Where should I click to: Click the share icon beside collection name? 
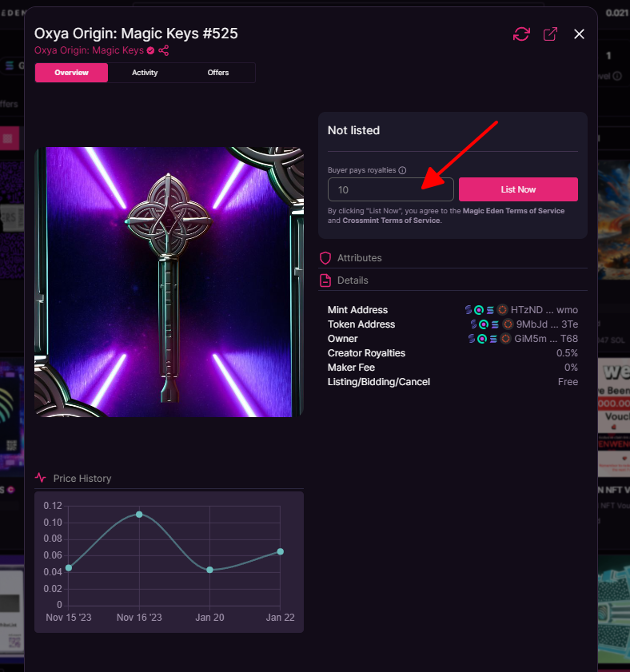tap(163, 50)
